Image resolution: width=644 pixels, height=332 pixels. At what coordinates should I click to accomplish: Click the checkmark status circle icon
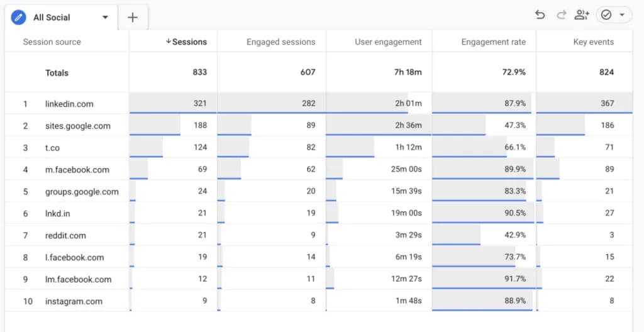point(606,15)
